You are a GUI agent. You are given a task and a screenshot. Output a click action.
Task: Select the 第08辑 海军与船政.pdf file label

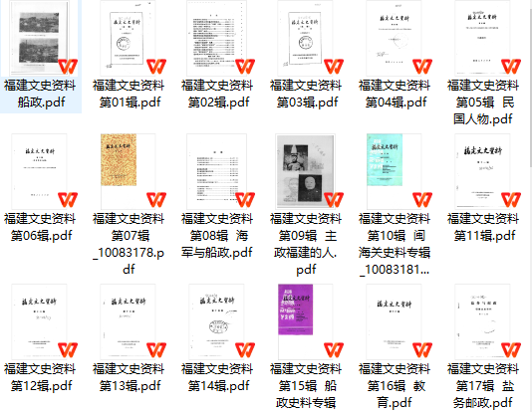point(217,236)
